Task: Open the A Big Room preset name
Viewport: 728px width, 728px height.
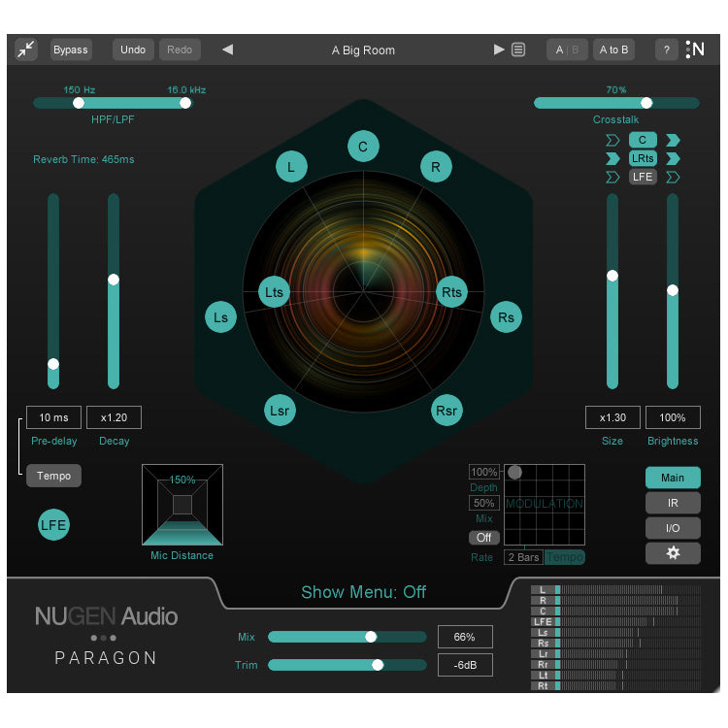Action: point(363,50)
